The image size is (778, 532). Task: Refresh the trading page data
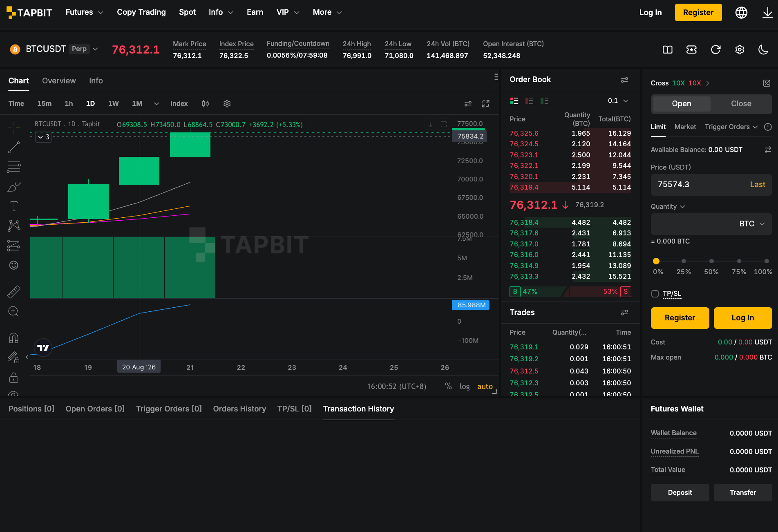tap(715, 50)
